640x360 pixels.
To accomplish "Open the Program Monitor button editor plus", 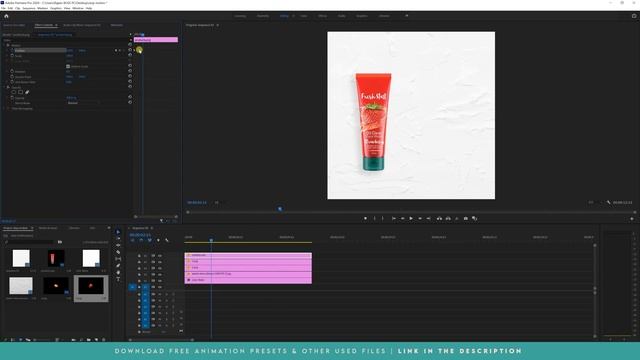I will (632, 219).
